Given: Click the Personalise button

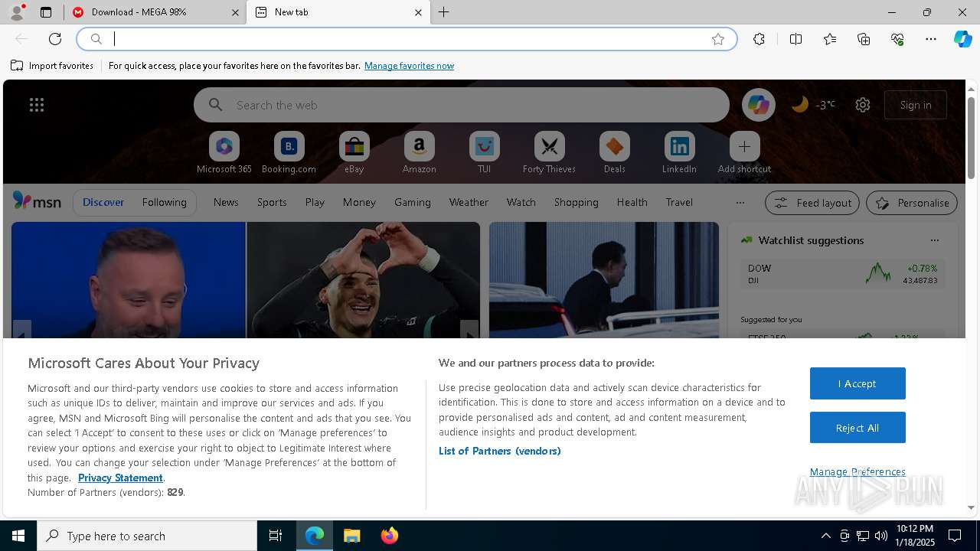Looking at the screenshot, I should pos(912,203).
